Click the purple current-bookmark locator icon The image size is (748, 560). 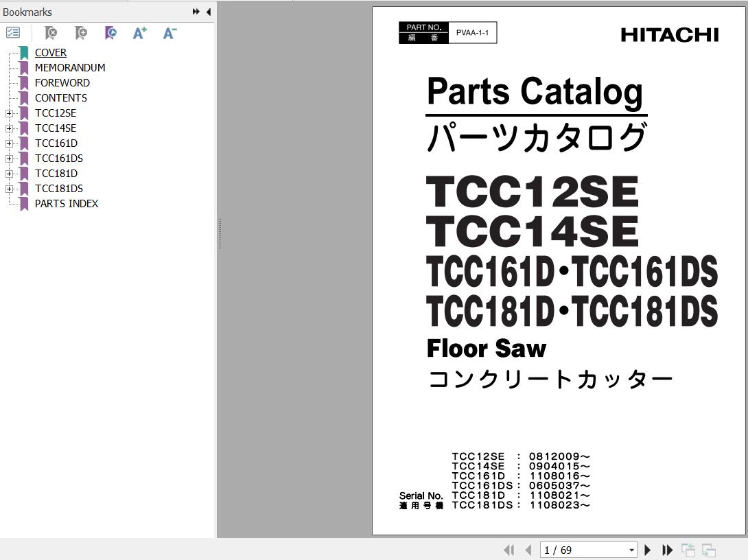(110, 33)
